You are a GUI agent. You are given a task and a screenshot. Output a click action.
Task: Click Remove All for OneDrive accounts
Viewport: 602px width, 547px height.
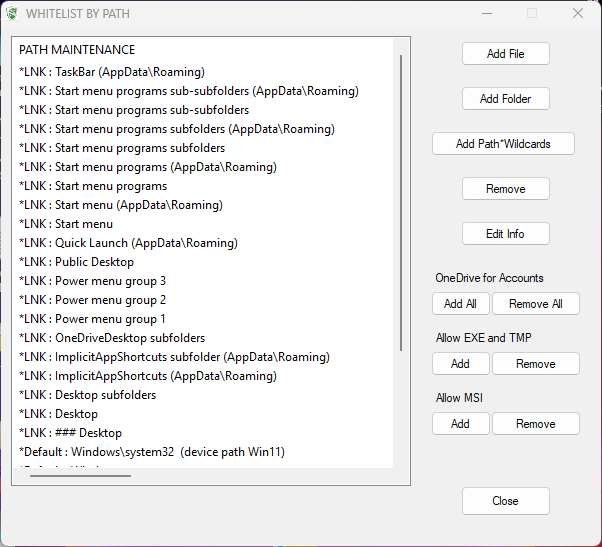click(535, 304)
